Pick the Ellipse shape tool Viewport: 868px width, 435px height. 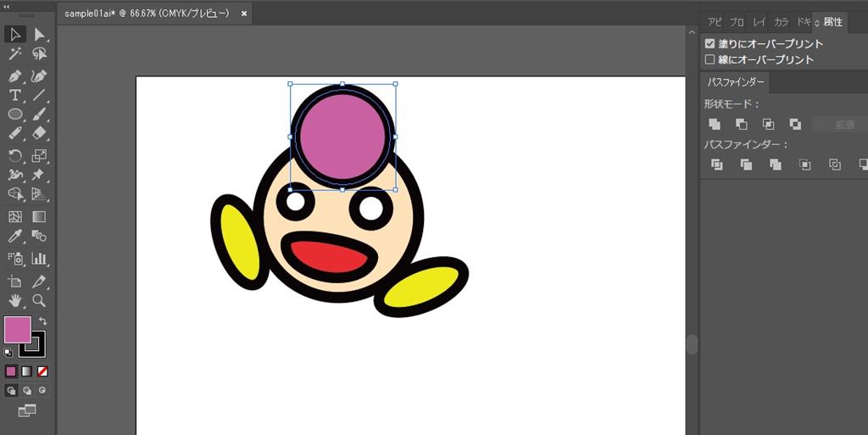point(14,114)
